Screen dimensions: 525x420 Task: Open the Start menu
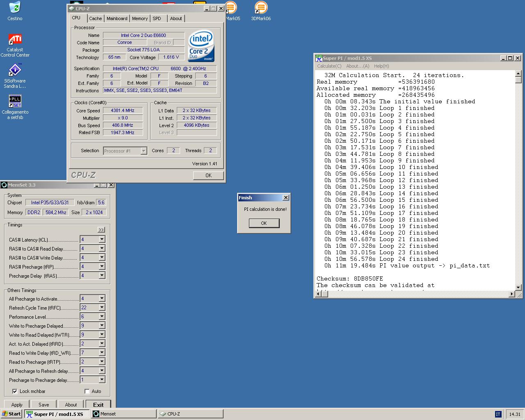[x=11, y=414]
